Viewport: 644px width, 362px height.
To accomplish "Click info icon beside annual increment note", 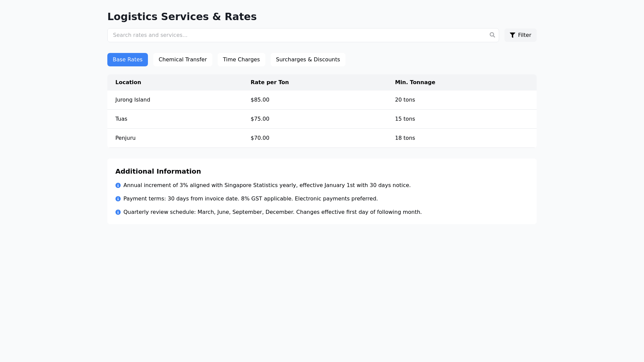I will pyautogui.click(x=118, y=185).
